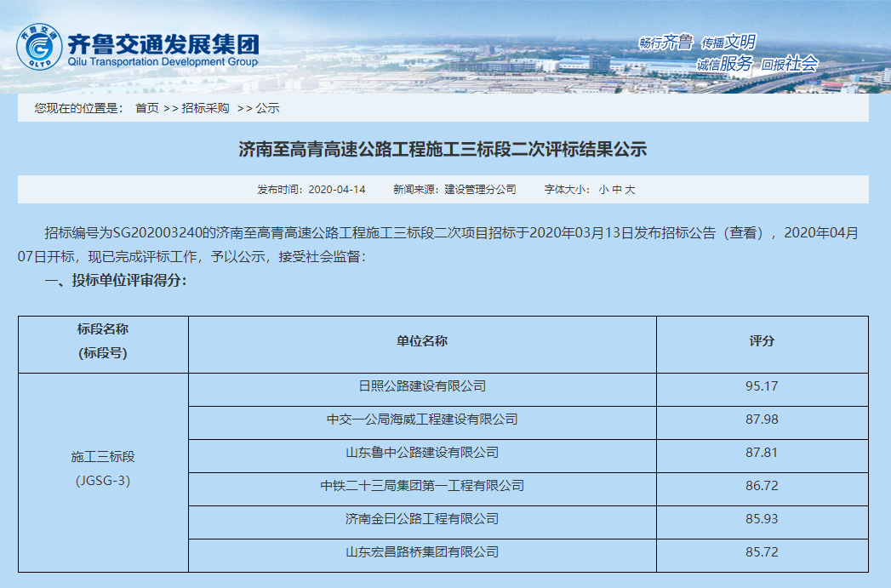
Task: Select the page title 济南至高青高速公路工程施工三标段二次评标结果公示
Action: pos(443,150)
